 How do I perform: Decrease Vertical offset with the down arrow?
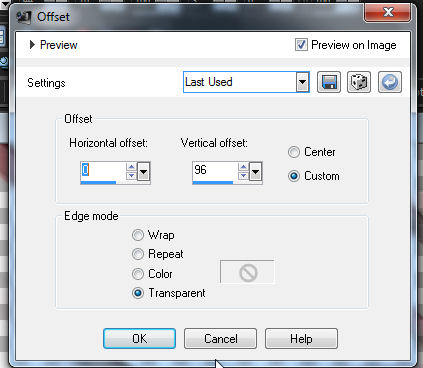click(243, 175)
